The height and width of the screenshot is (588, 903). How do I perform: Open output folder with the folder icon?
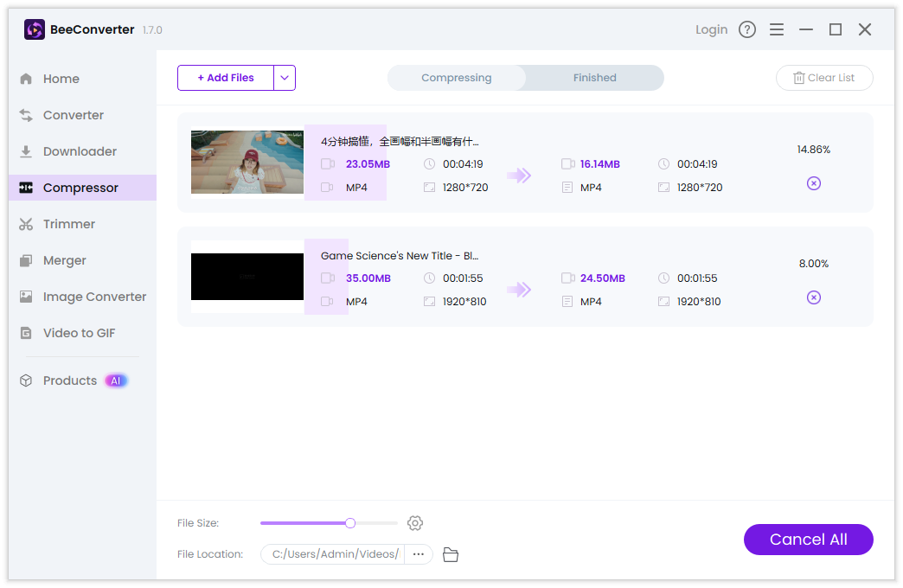pos(450,554)
